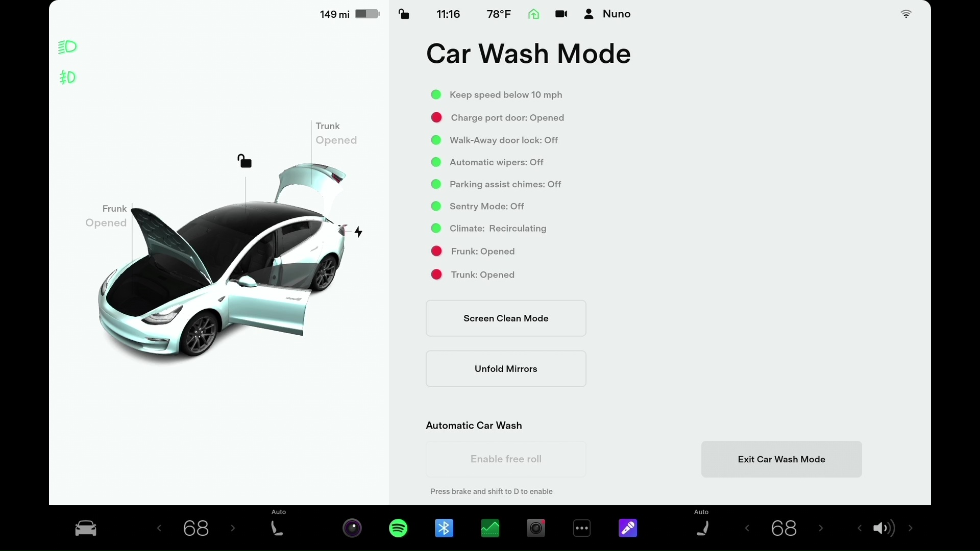Click the second headlight icon below first
The image size is (980, 551).
[x=67, y=76]
